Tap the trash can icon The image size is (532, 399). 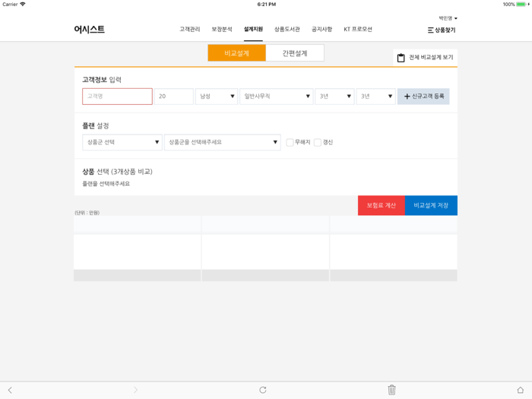tap(391, 390)
